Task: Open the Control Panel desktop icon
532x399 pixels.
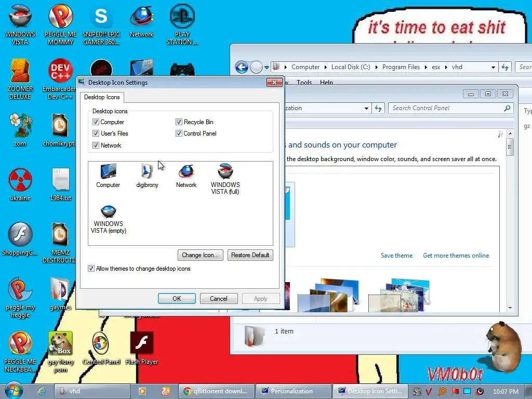Action: [101, 348]
